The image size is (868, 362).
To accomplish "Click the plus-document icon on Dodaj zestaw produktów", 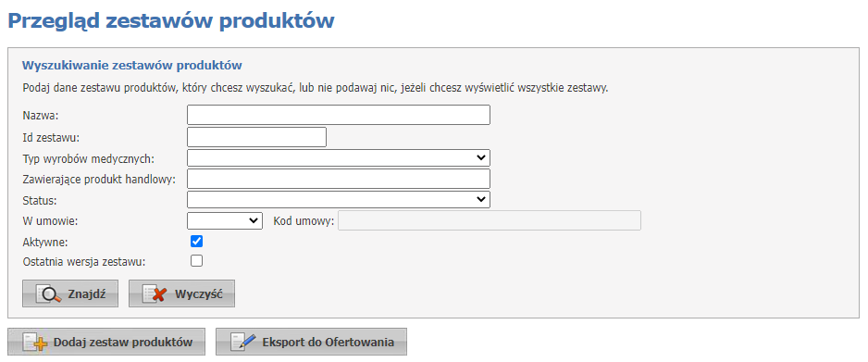I will click(36, 343).
